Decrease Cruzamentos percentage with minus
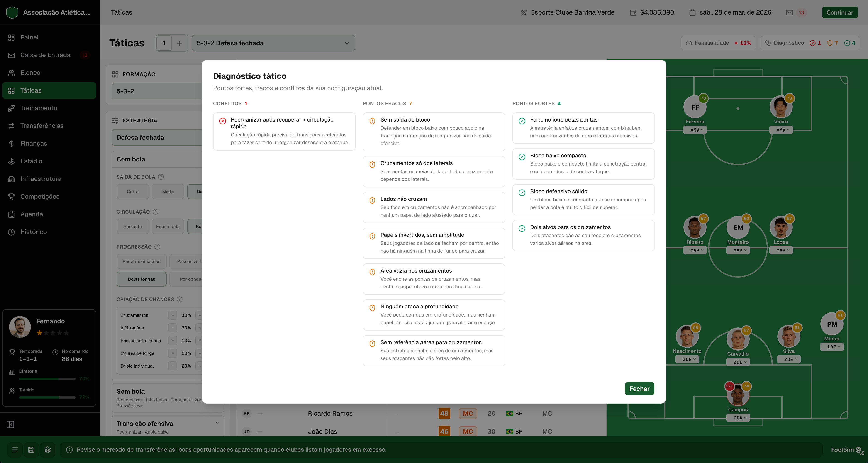The width and height of the screenshot is (868, 463). click(173, 315)
